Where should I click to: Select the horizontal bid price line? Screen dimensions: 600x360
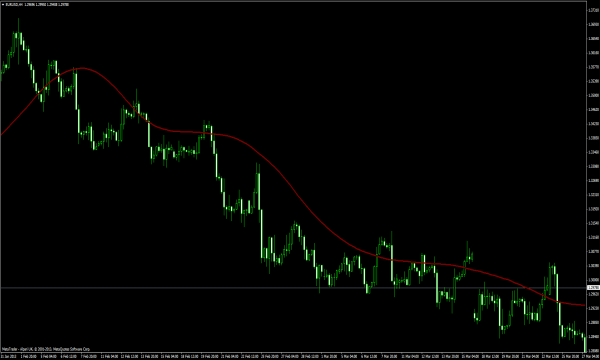point(293,288)
